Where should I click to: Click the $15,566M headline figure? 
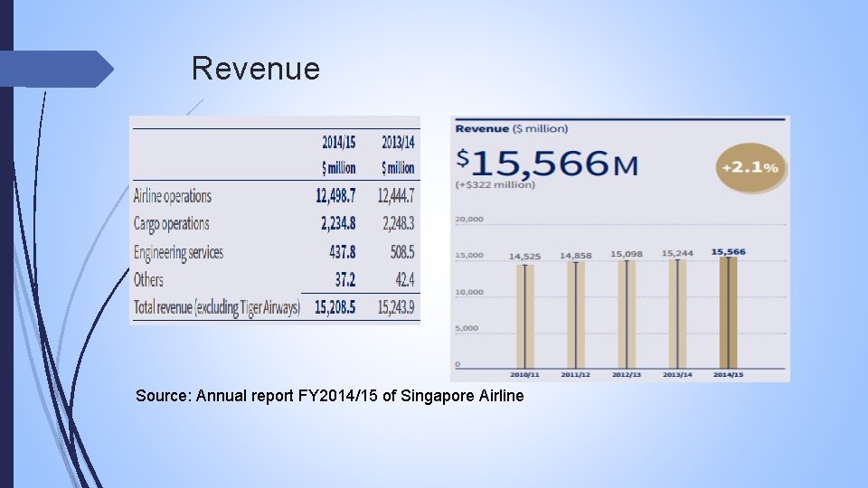click(x=547, y=164)
